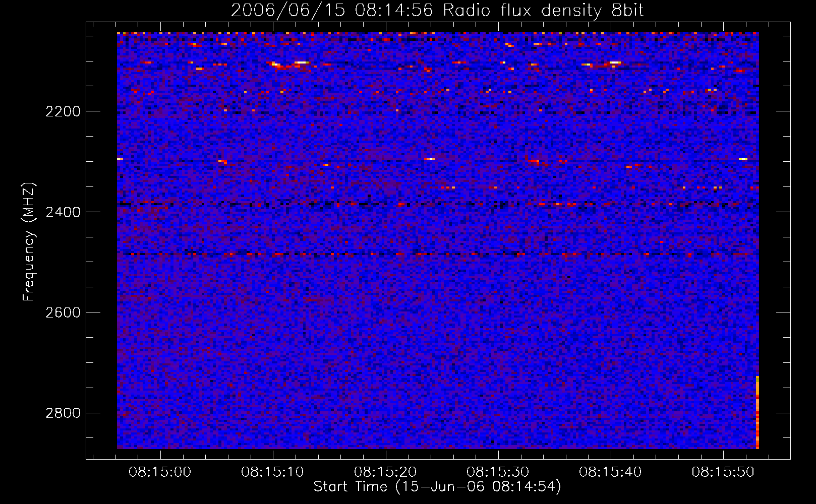Click the 2800 frequency tick label
This screenshot has height=504, width=816.
pos(63,413)
